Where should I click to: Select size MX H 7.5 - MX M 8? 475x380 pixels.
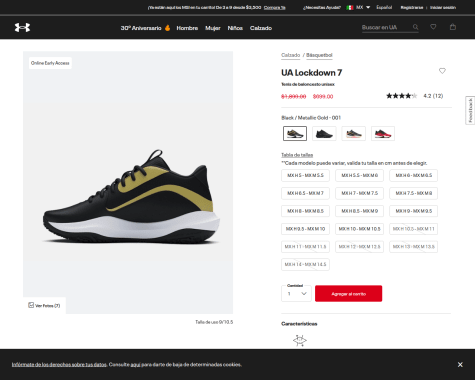click(x=413, y=193)
